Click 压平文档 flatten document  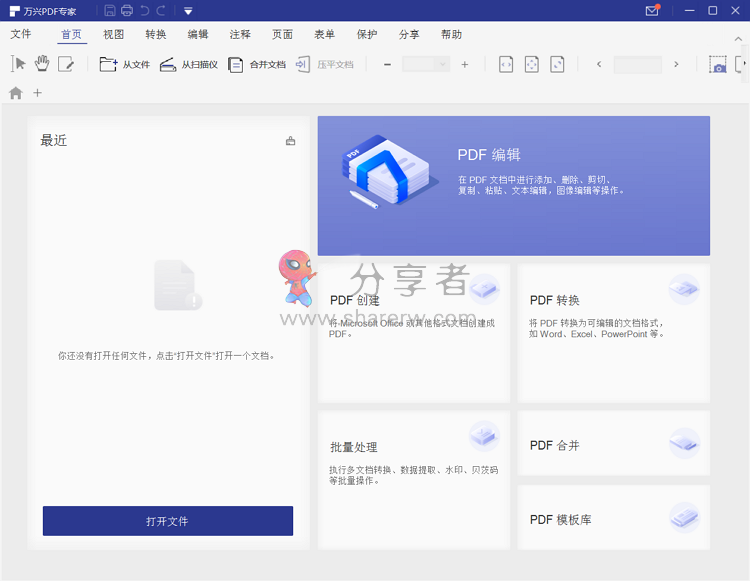click(x=325, y=64)
